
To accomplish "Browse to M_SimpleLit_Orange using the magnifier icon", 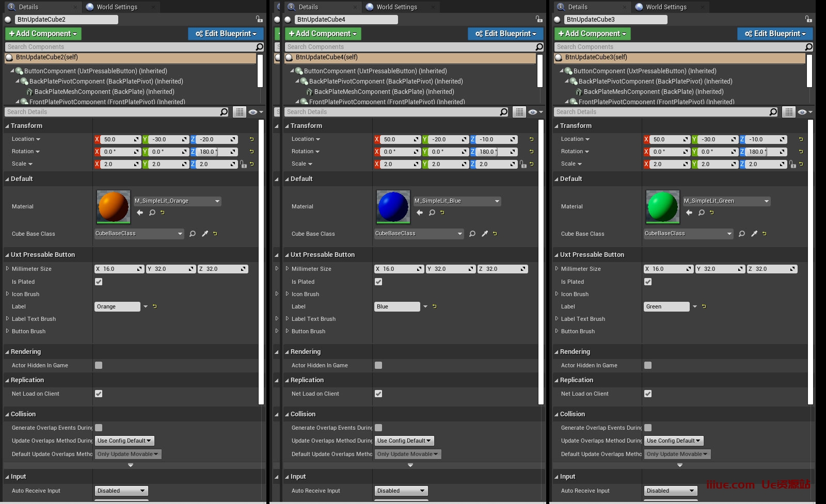I will 152,213.
